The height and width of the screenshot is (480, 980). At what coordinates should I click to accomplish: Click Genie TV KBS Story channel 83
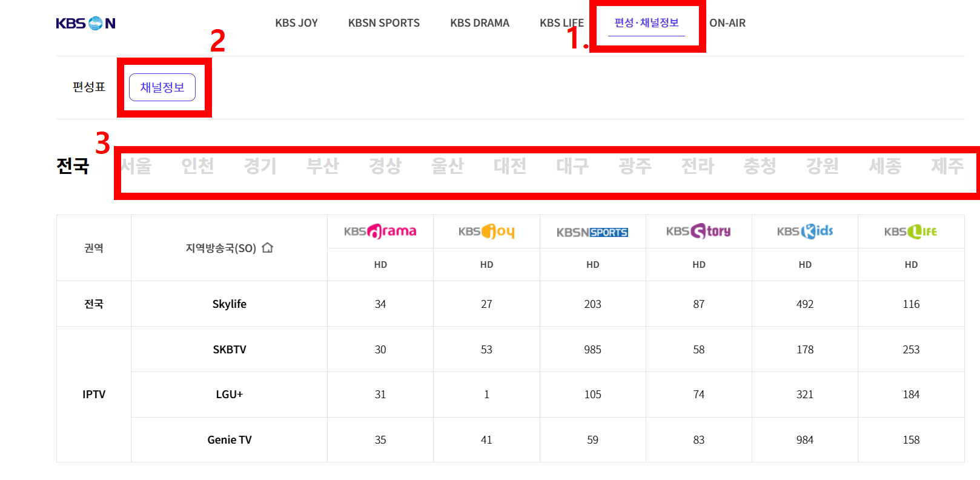(698, 440)
